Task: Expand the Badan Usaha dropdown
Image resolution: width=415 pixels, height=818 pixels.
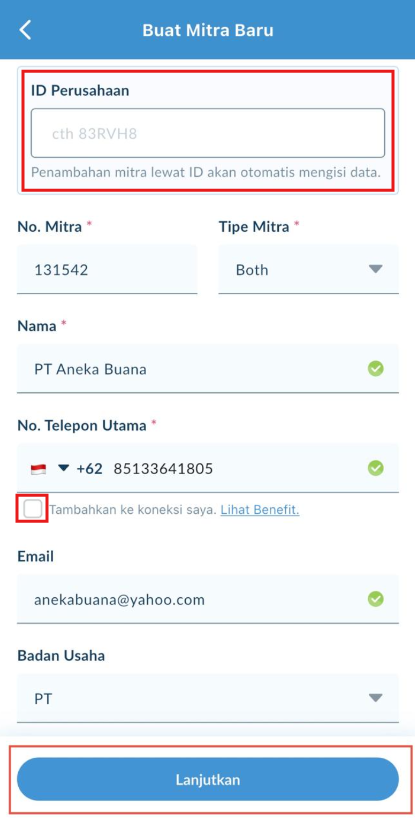Action: (x=375, y=698)
